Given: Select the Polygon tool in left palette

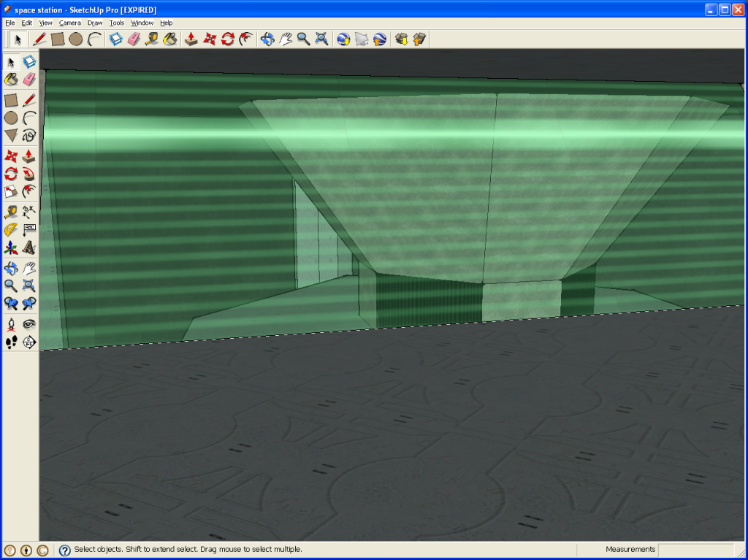Looking at the screenshot, I should [x=11, y=136].
